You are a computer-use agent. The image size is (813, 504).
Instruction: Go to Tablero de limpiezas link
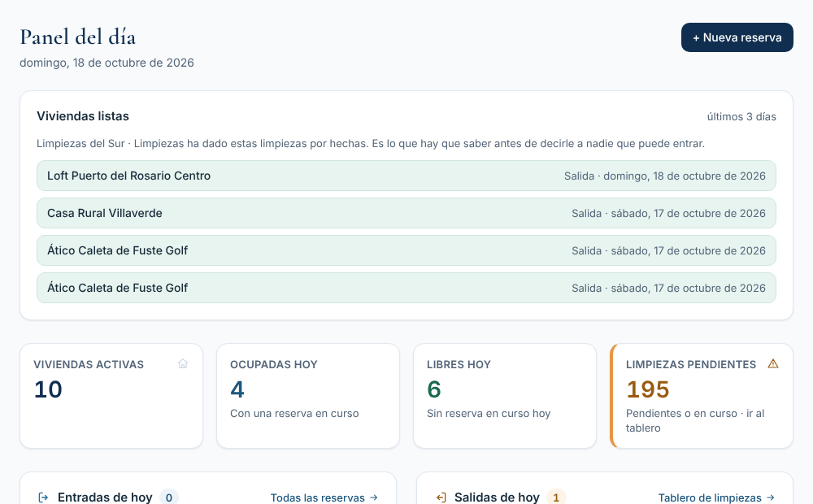716,497
